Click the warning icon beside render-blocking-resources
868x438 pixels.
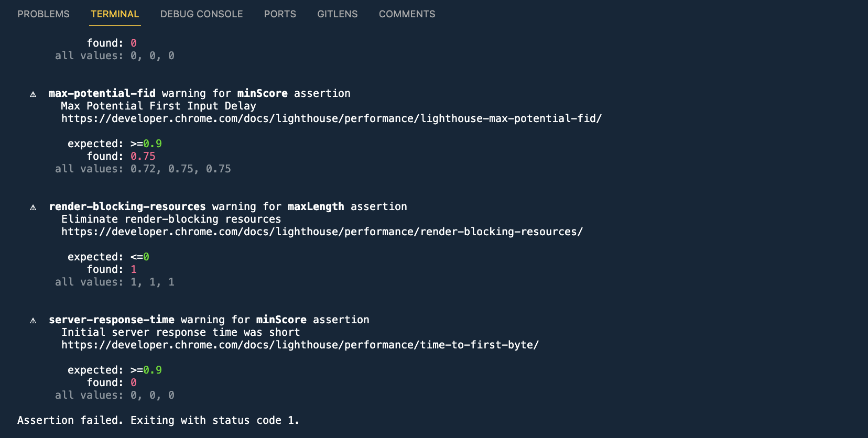tap(32, 206)
